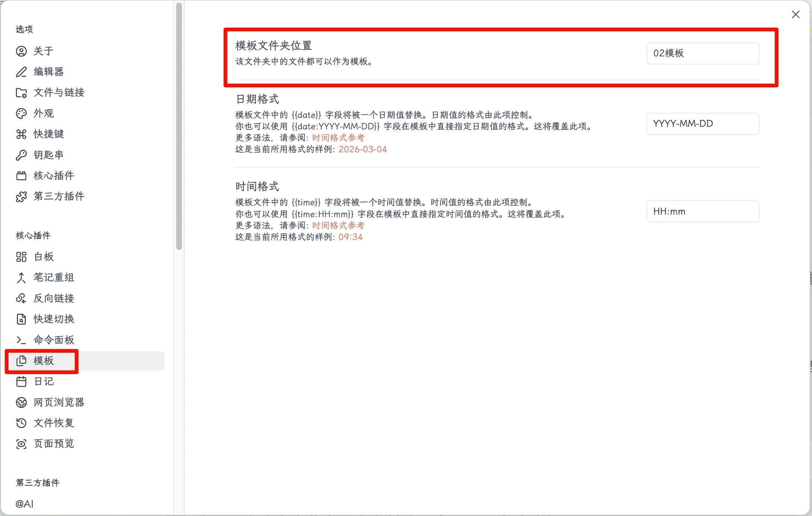Click the 白板 canvas grid icon

[21, 257]
